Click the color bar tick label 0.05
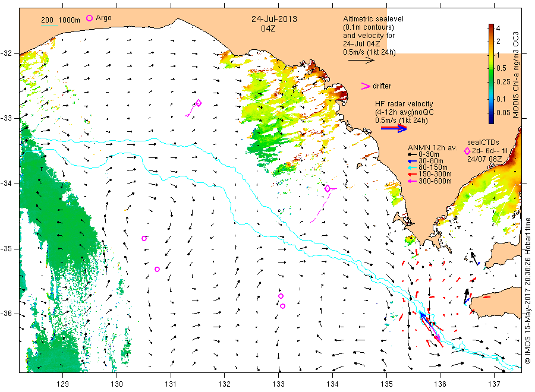535x392 pixels. point(503,112)
